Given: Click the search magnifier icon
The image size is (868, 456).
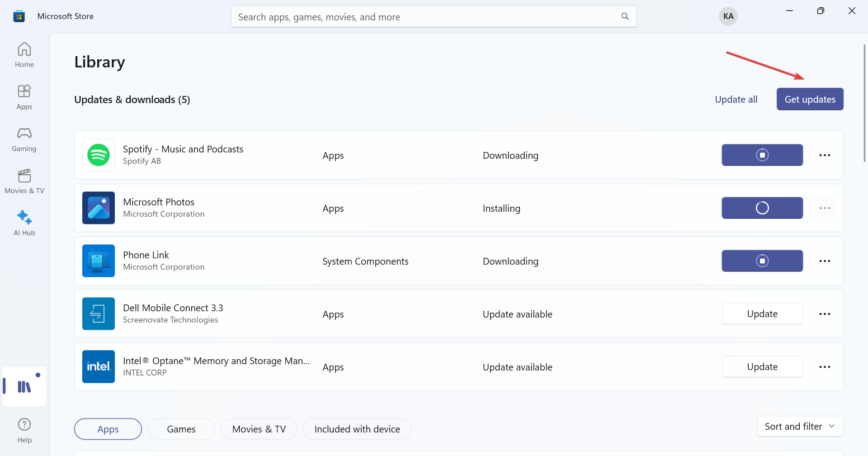Looking at the screenshot, I should point(625,17).
